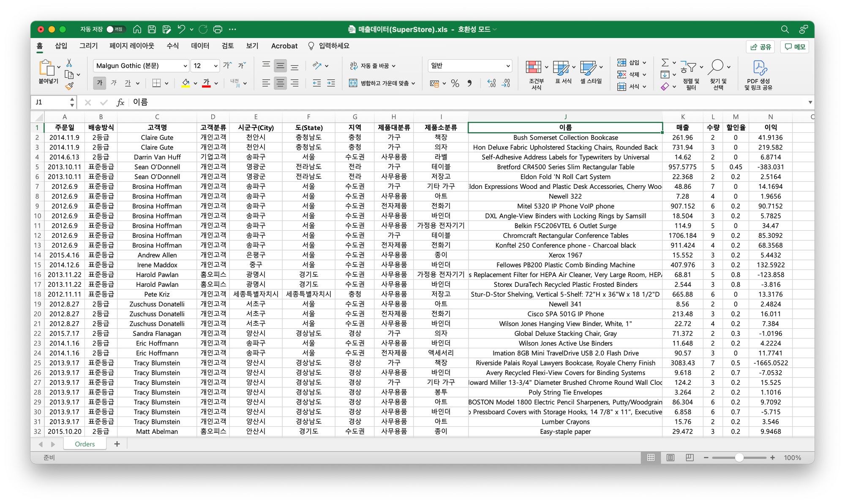
Task: Toggle middle vertical alignment
Action: (x=281, y=65)
